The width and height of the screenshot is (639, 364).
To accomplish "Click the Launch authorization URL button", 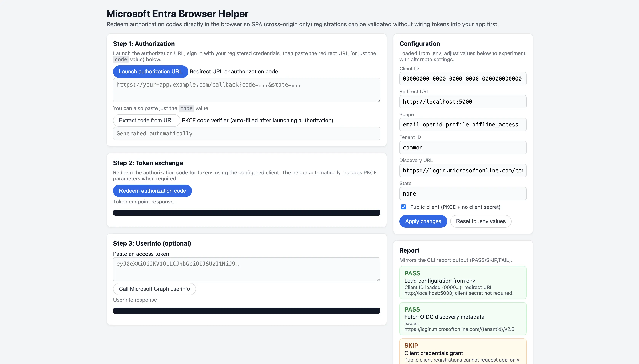I will coord(150,72).
